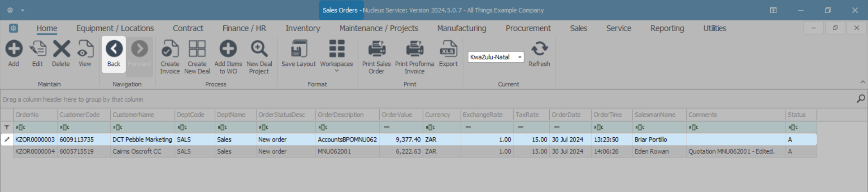Switch to the Procurement tab
The height and width of the screenshot is (192, 868).
528,28
